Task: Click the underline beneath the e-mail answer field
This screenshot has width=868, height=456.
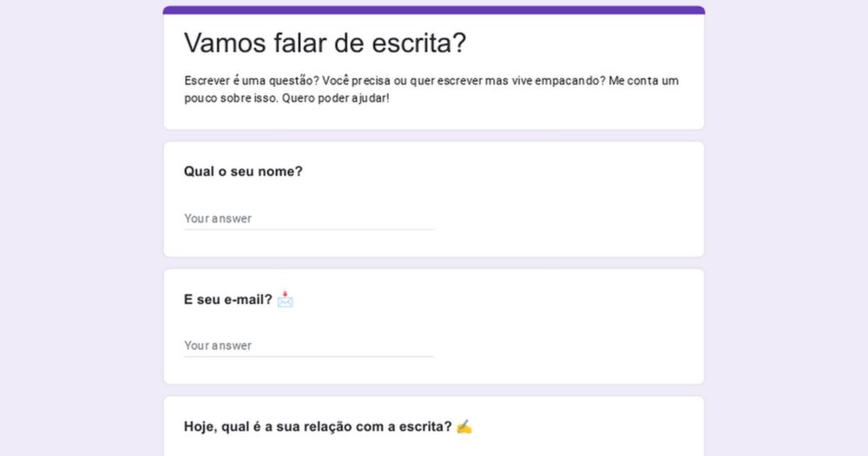Action: [308, 356]
